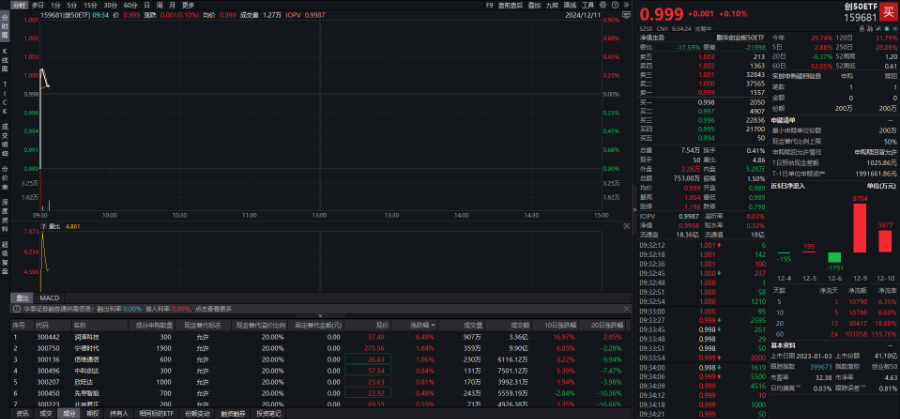
Task: Open the 九转 indicator option
Action: pos(552,5)
